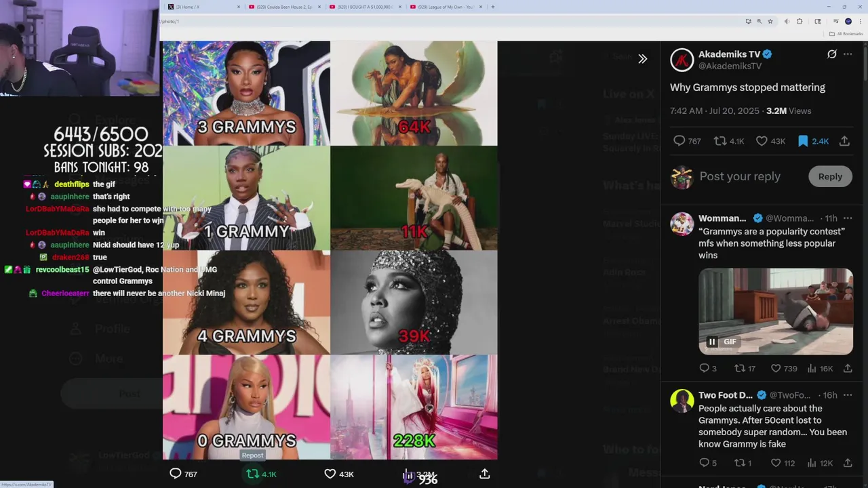
Task: Open Two Foot D... author avatar
Action: coord(682,400)
